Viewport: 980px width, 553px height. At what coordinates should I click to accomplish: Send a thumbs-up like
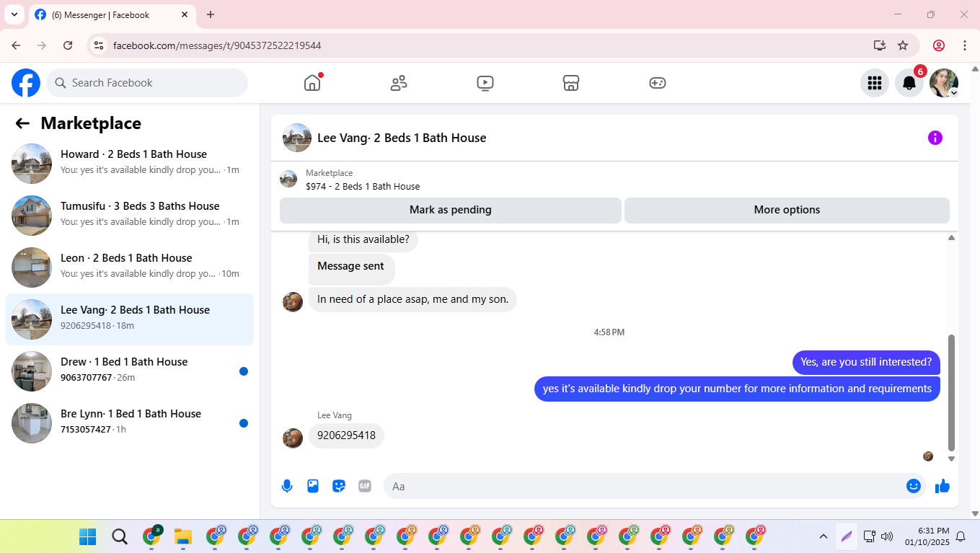[x=943, y=486]
